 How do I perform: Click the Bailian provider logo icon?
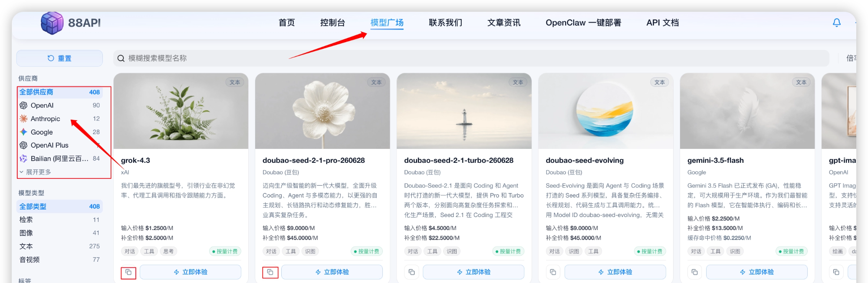click(23, 158)
